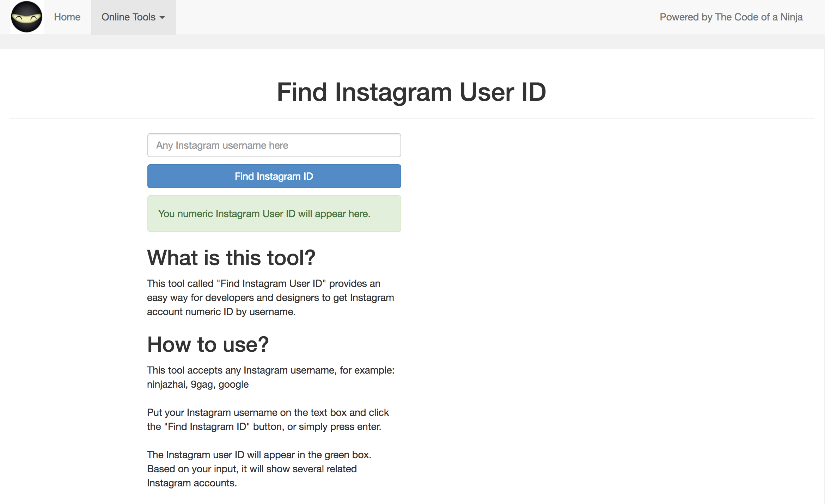Viewport: 825px width, 504px height.
Task: Click the paragraph describing the tool's purpose
Action: [x=270, y=297]
